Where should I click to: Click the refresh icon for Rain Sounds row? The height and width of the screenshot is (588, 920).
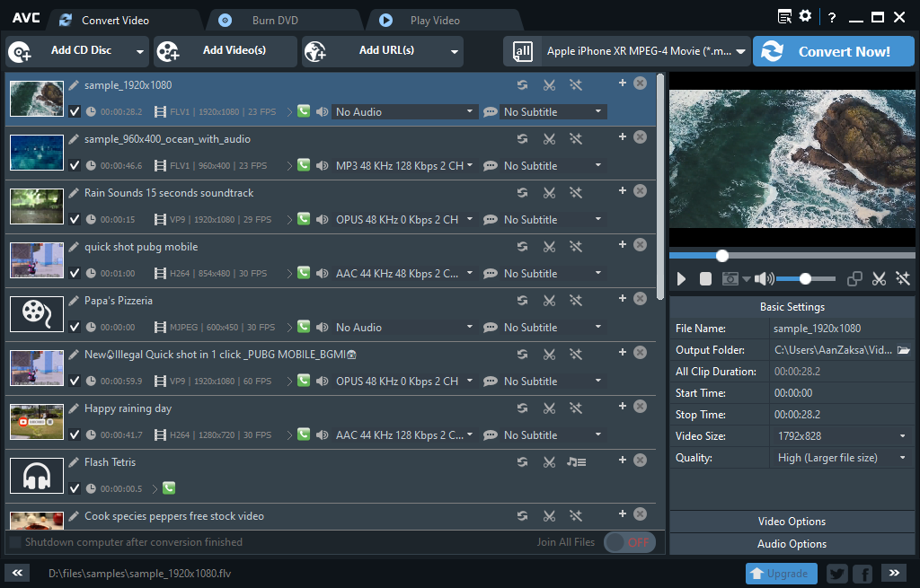522,193
